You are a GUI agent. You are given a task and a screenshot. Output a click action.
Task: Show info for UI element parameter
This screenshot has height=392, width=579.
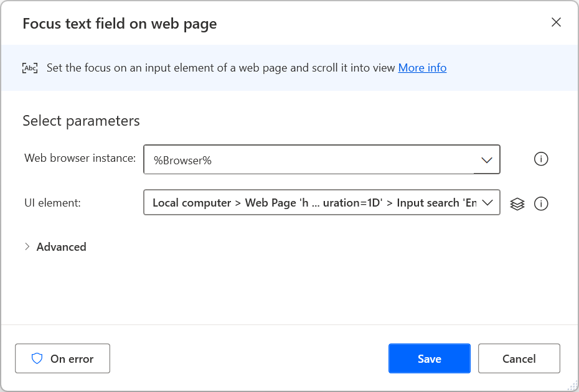[x=541, y=203]
